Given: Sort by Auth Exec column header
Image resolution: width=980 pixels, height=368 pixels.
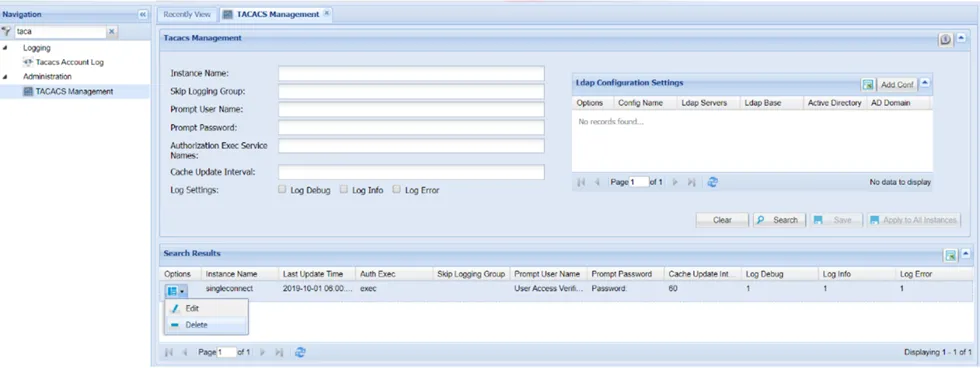Looking at the screenshot, I should coord(394,274).
